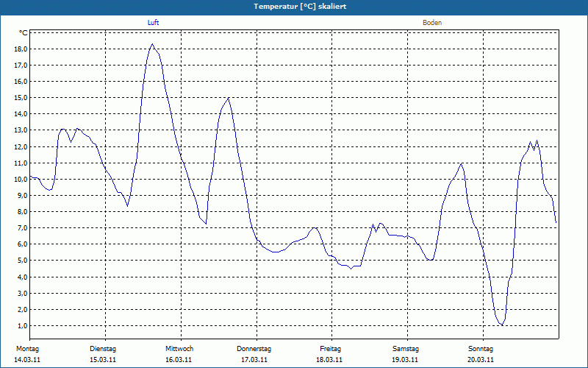The width and height of the screenshot is (588, 368).
Task: Click the 14,0 y-axis value
Action: click(21, 114)
